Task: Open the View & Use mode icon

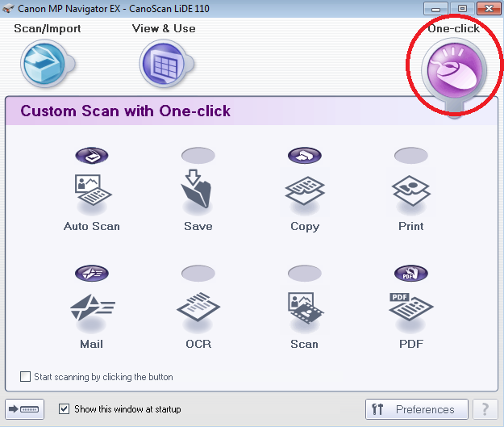Action: [165, 64]
